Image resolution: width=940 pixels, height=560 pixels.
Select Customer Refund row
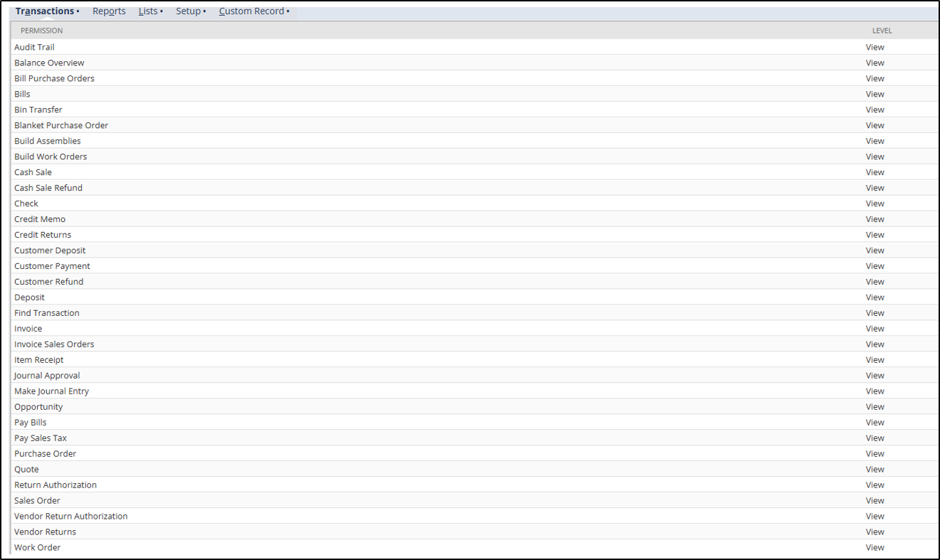(475, 282)
